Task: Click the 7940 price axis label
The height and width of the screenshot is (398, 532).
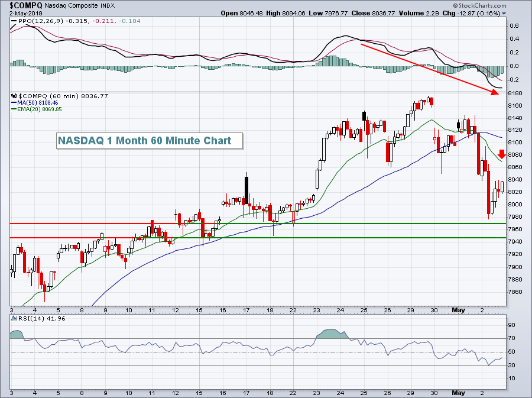Action: point(515,242)
